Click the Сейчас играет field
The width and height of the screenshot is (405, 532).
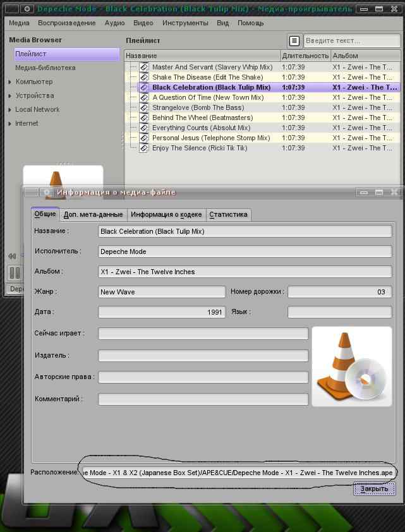203,334
